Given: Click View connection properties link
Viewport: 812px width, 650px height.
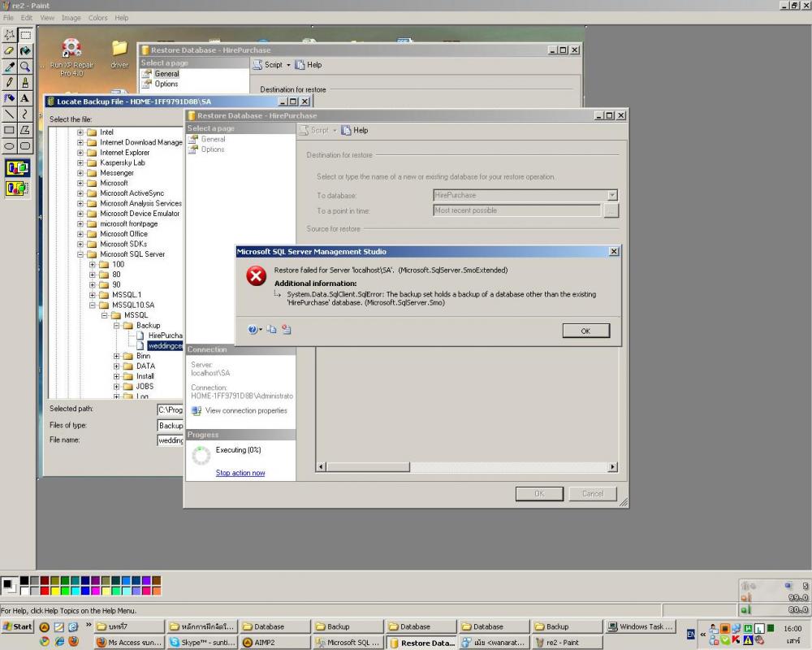Looking at the screenshot, I should [246, 410].
